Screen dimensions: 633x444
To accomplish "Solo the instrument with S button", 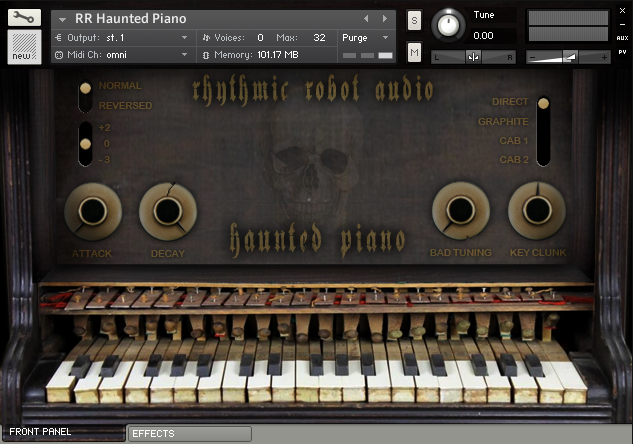I will (x=414, y=20).
